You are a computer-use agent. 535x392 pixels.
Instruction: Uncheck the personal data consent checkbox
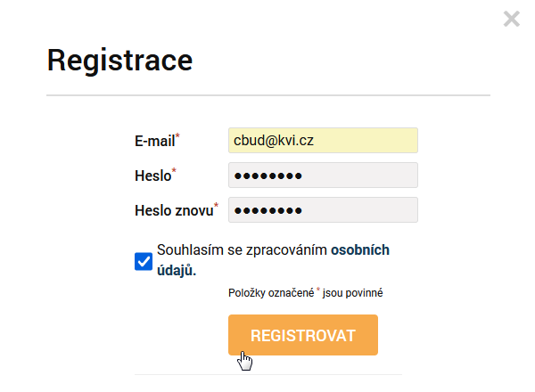click(x=144, y=261)
